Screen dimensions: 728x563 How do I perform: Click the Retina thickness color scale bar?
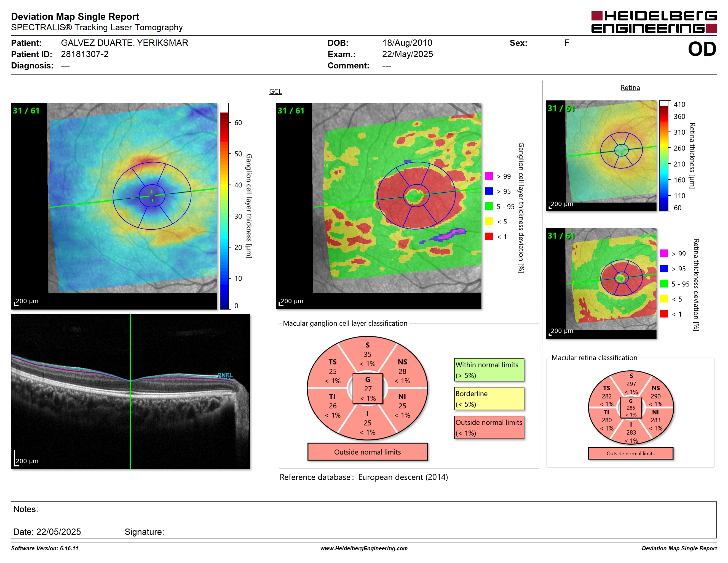664,156
